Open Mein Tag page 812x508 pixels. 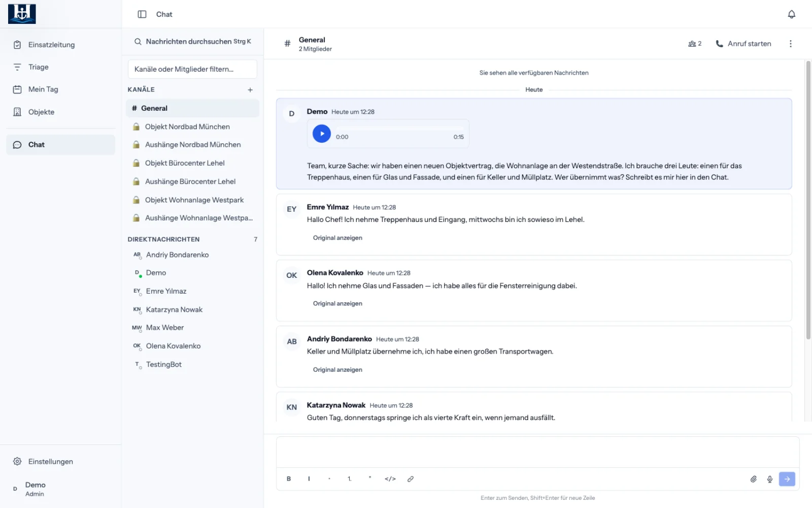[x=60, y=89]
